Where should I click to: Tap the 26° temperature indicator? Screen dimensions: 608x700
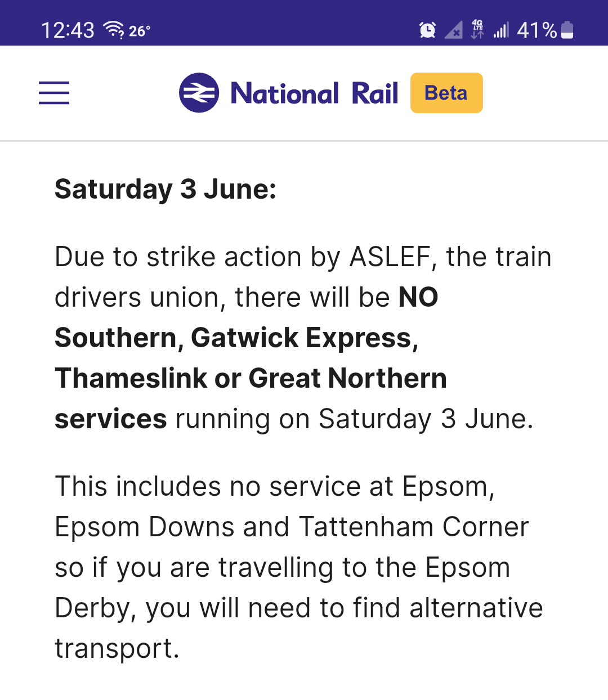pyautogui.click(x=140, y=31)
